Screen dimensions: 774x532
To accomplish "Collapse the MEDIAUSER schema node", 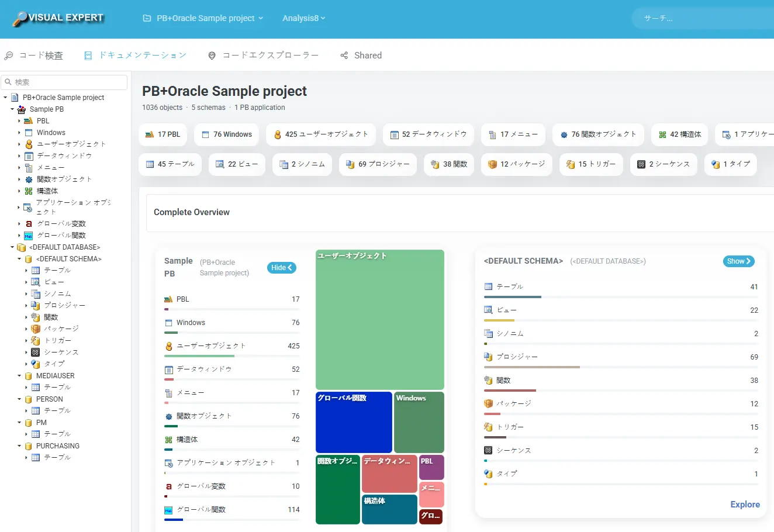I will (19, 376).
